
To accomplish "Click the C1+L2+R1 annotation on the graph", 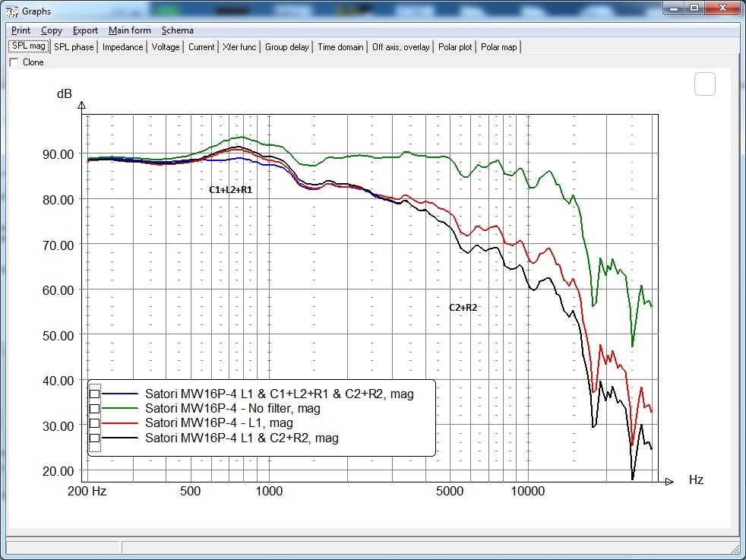I will pos(231,190).
